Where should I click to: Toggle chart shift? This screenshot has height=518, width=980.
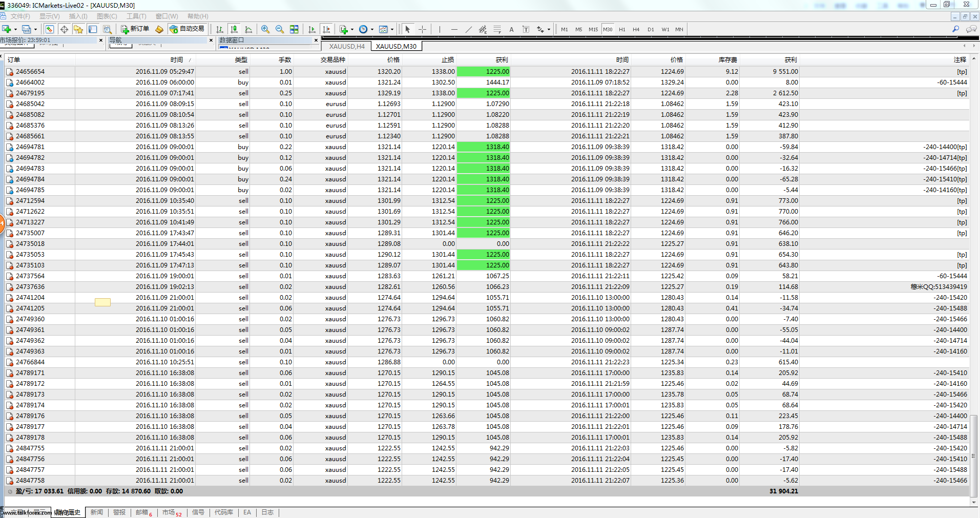(326, 29)
